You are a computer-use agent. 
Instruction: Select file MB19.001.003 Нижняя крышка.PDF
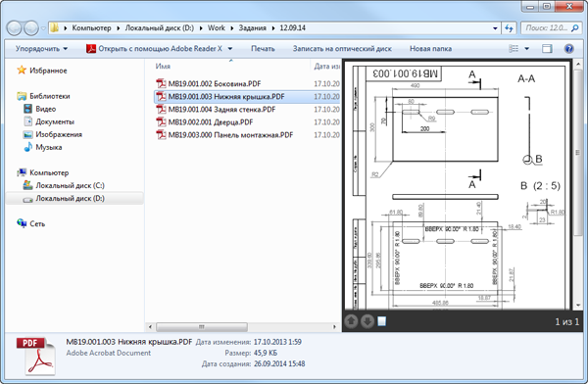(x=226, y=96)
